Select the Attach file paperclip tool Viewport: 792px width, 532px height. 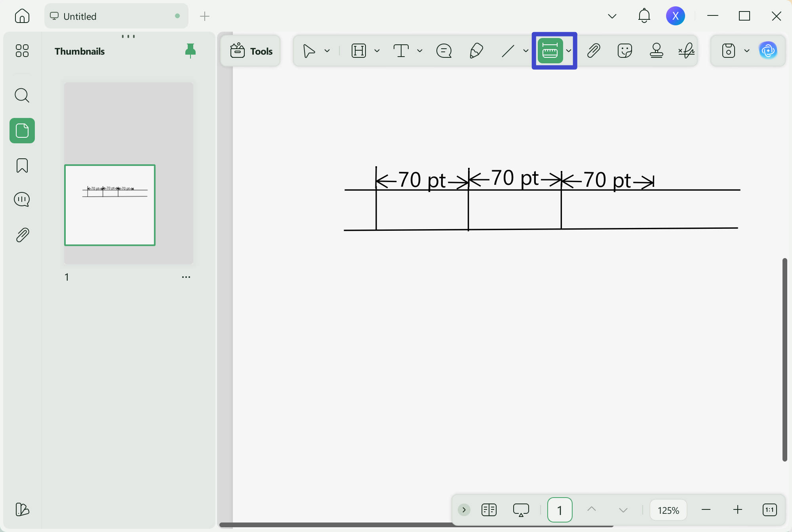593,51
